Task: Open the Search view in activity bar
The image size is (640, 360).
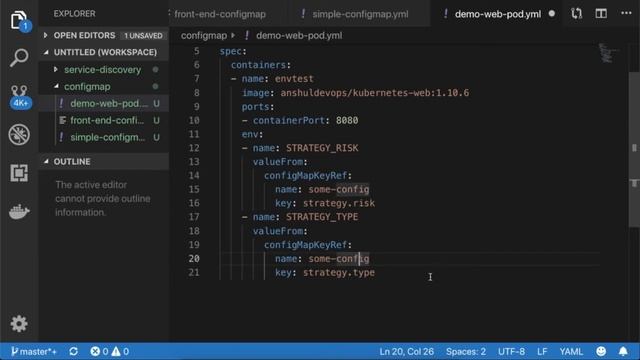Action: point(19,58)
